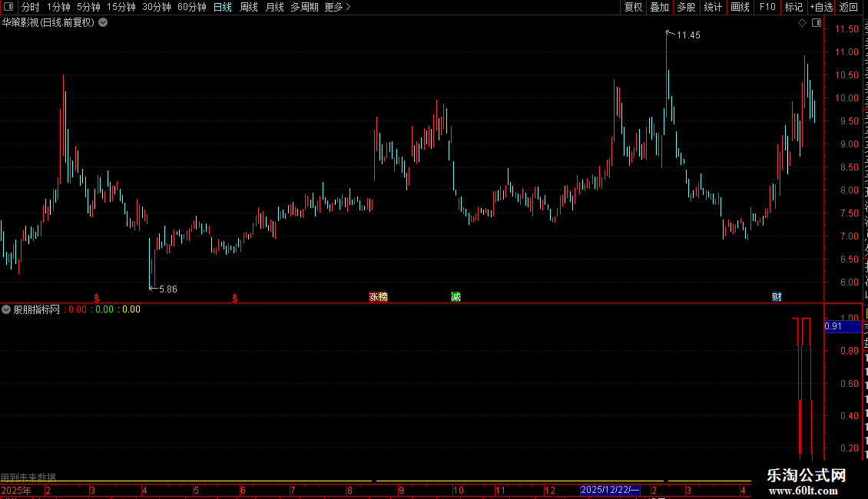Toggle the right side panel icon
The height and width of the screenshot is (499, 868).
pos(817,23)
